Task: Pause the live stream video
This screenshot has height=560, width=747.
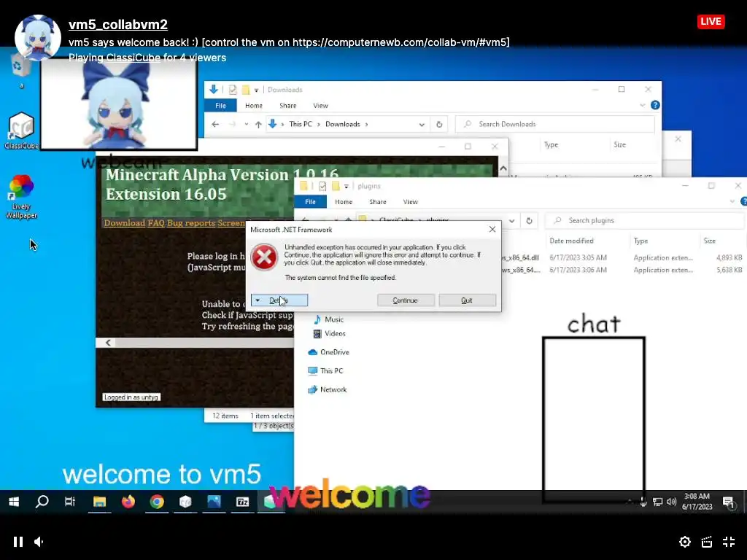Action: pos(18,542)
